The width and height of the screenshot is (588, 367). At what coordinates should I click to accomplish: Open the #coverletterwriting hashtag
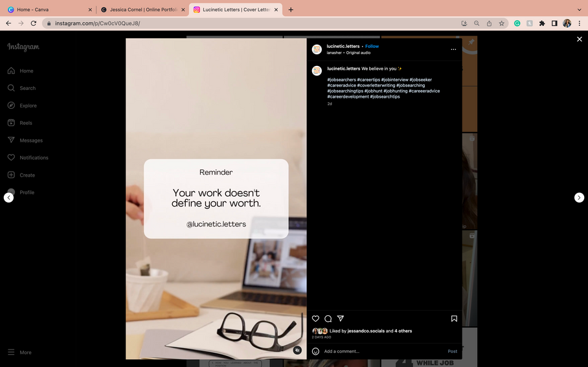click(376, 85)
